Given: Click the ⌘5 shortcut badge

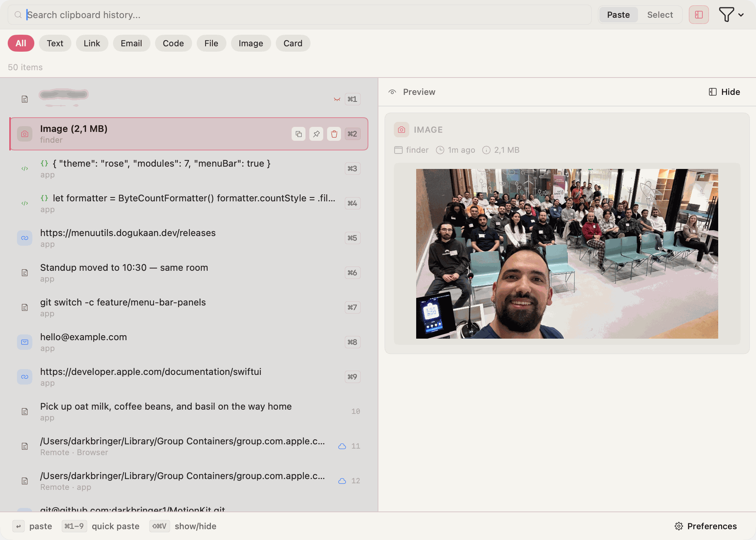Looking at the screenshot, I should pos(353,238).
